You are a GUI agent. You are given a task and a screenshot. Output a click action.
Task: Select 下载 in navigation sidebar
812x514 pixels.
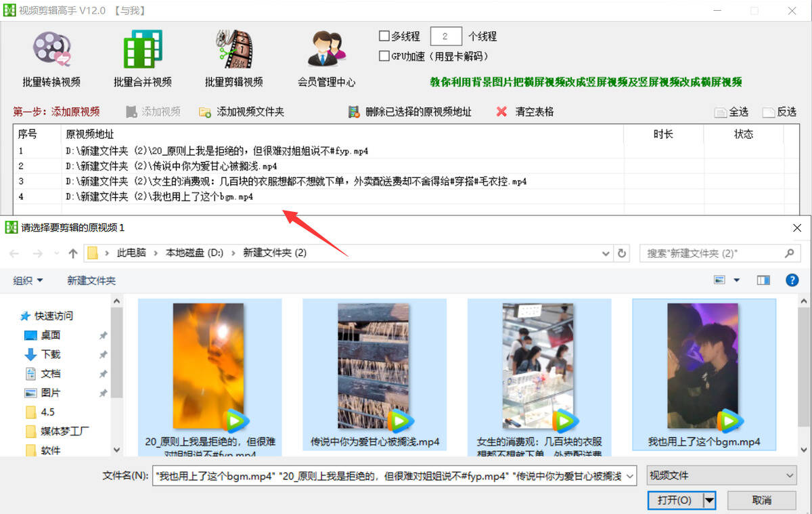50,354
